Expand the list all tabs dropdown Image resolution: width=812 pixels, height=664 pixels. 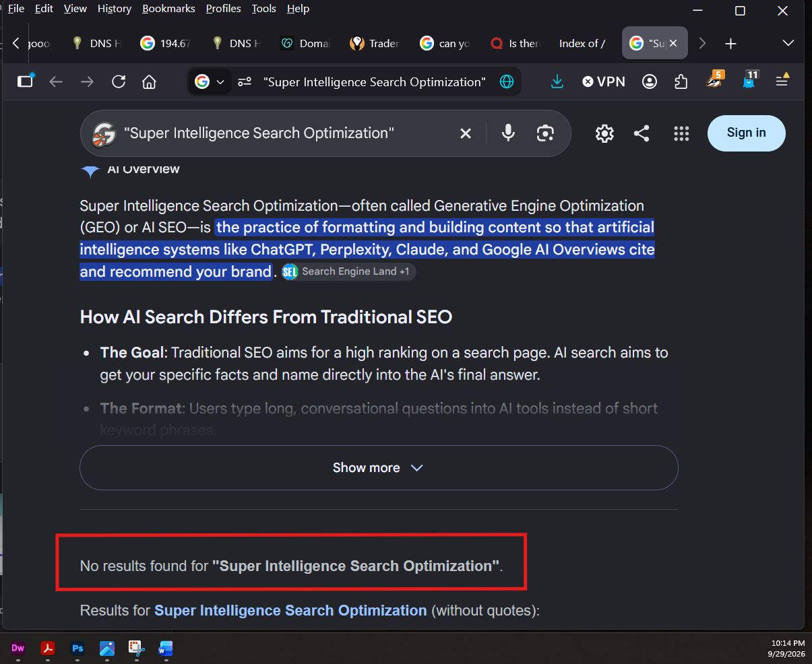click(788, 43)
